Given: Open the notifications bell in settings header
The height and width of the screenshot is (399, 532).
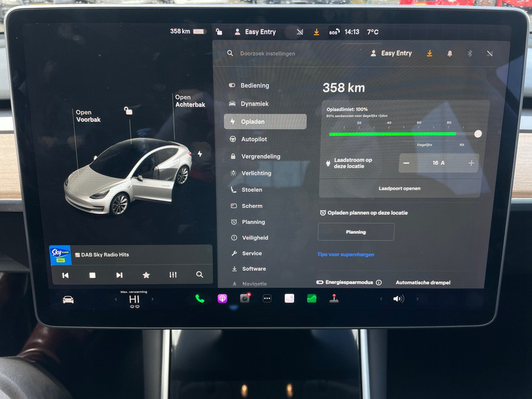Looking at the screenshot, I should point(450,53).
